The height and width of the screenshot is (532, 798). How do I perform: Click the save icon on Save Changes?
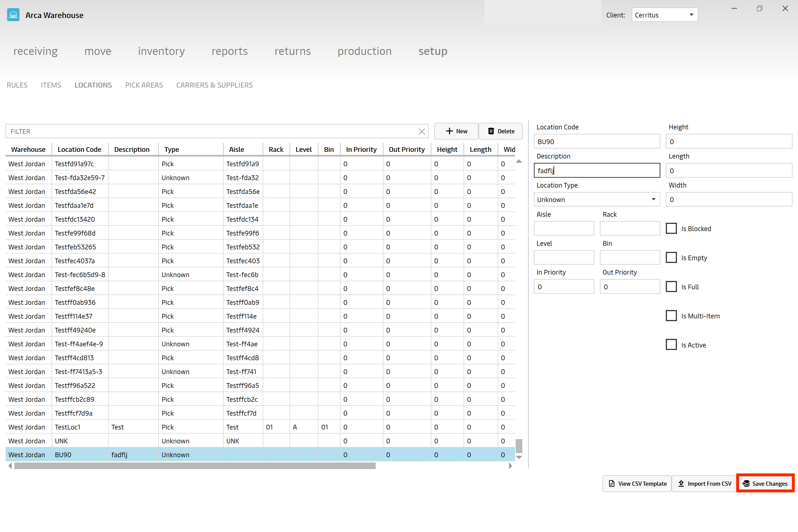click(x=746, y=484)
